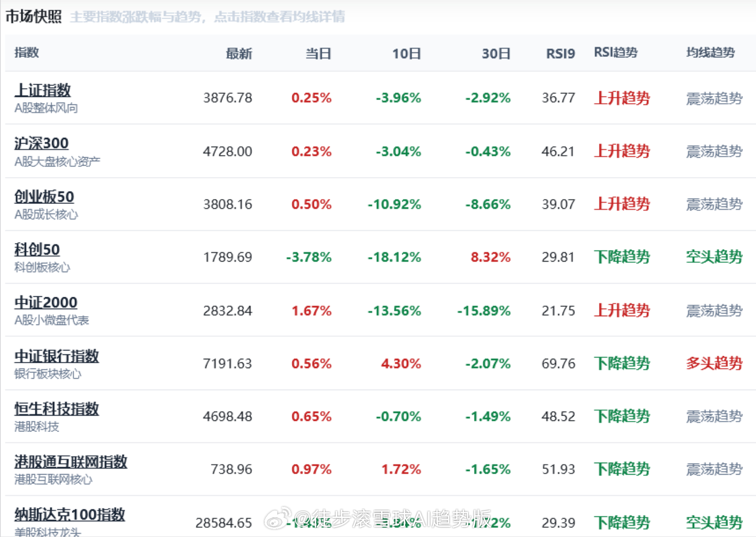
Task: Click the 最新 column header
Action: [x=239, y=53]
